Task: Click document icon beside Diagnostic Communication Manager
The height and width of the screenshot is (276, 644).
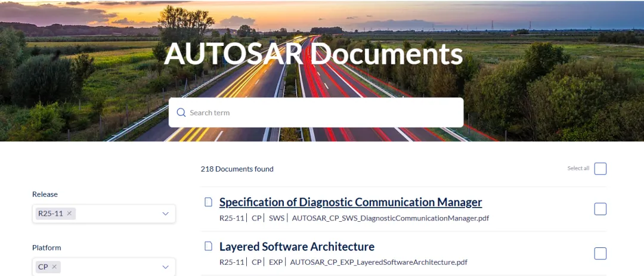Action: (x=209, y=201)
